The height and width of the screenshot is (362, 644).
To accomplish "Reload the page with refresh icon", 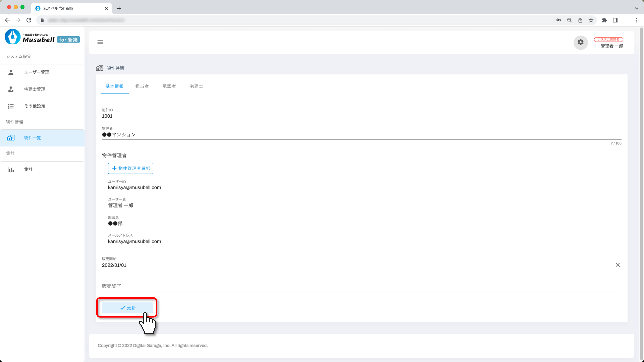I will (x=29, y=20).
